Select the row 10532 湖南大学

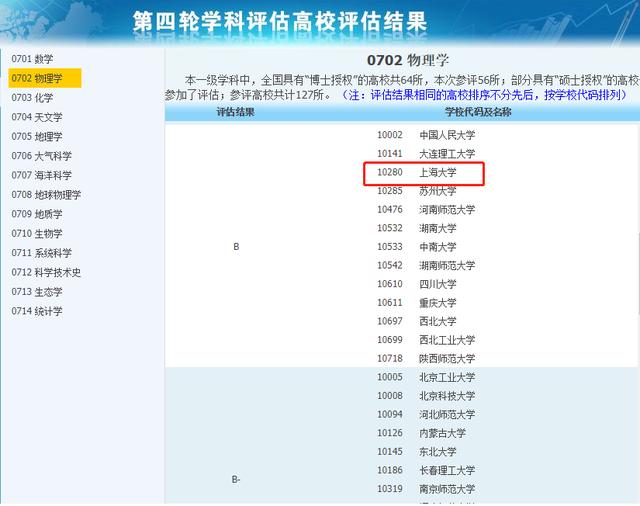click(416, 228)
